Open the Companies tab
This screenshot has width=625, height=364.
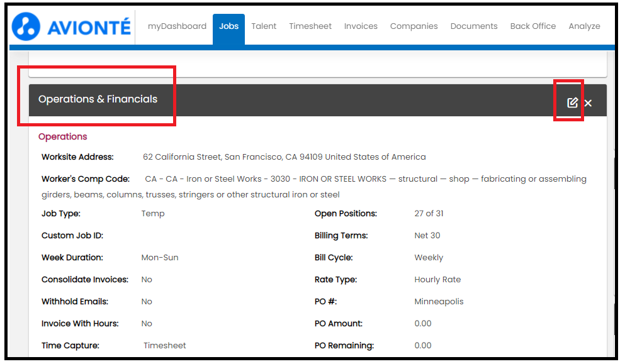click(x=414, y=26)
